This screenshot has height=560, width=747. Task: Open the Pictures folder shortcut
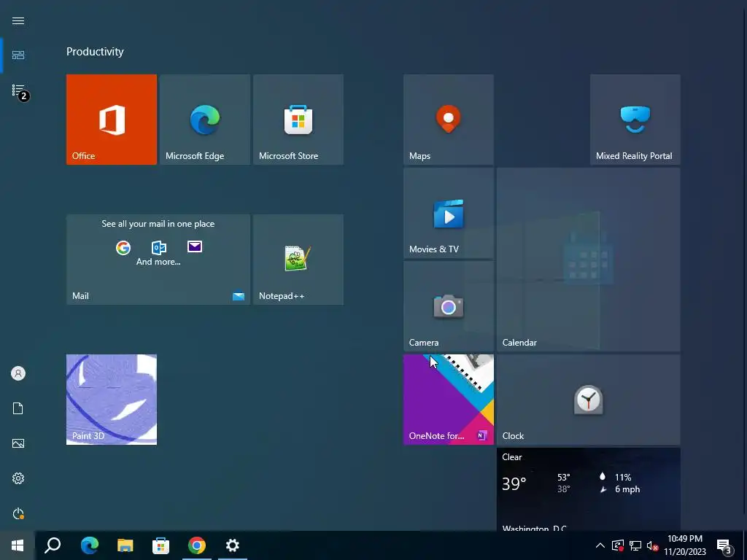point(18,443)
